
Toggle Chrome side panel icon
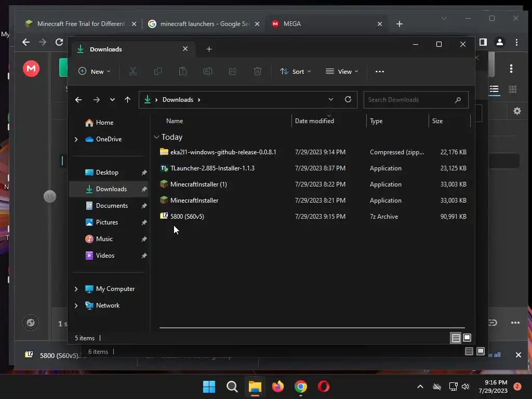483,42
